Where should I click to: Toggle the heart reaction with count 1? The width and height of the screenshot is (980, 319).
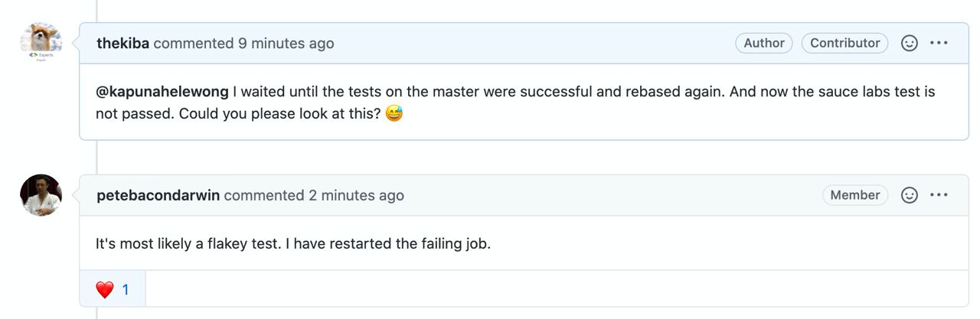[x=113, y=289]
